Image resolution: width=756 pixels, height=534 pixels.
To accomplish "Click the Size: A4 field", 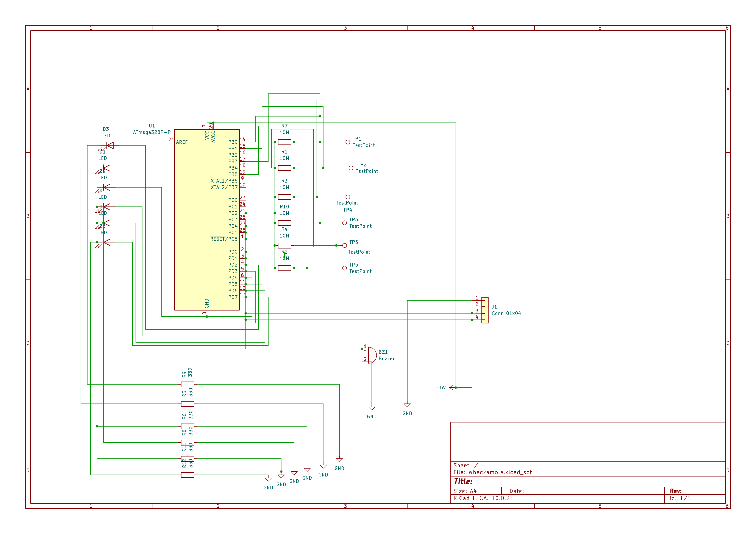I will tap(465, 491).
